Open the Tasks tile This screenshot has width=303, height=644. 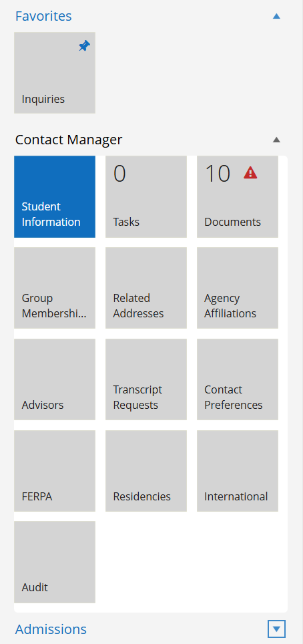pyautogui.click(x=146, y=196)
